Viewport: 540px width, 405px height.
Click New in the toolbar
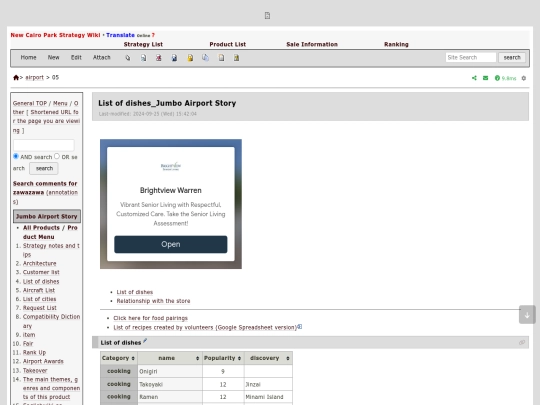[x=53, y=58]
